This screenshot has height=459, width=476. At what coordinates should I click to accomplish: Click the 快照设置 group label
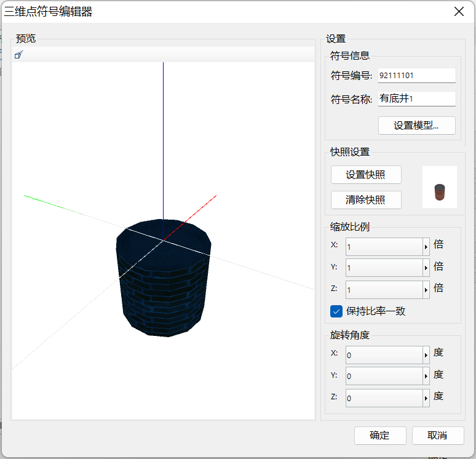pos(350,151)
